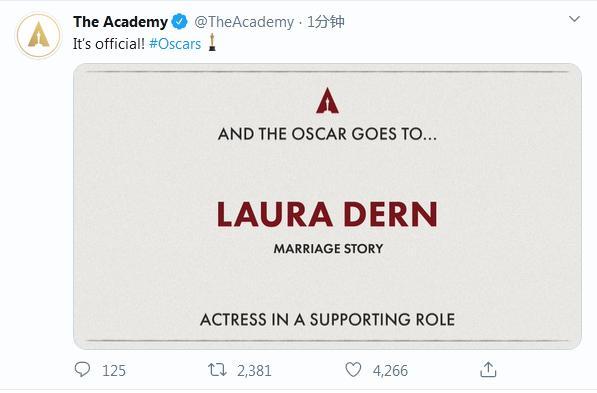Open the share menu via upload-arrow icon
This screenshot has height=393, width=597.
[488, 369]
